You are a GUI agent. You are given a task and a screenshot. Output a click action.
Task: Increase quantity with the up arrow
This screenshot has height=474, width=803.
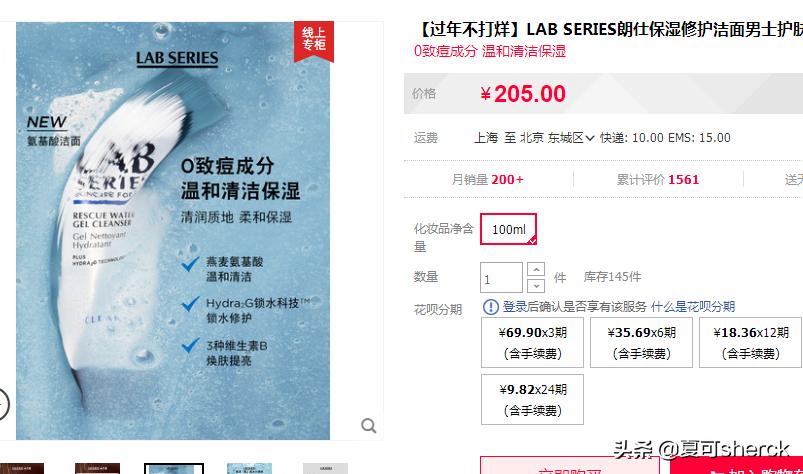(536, 269)
